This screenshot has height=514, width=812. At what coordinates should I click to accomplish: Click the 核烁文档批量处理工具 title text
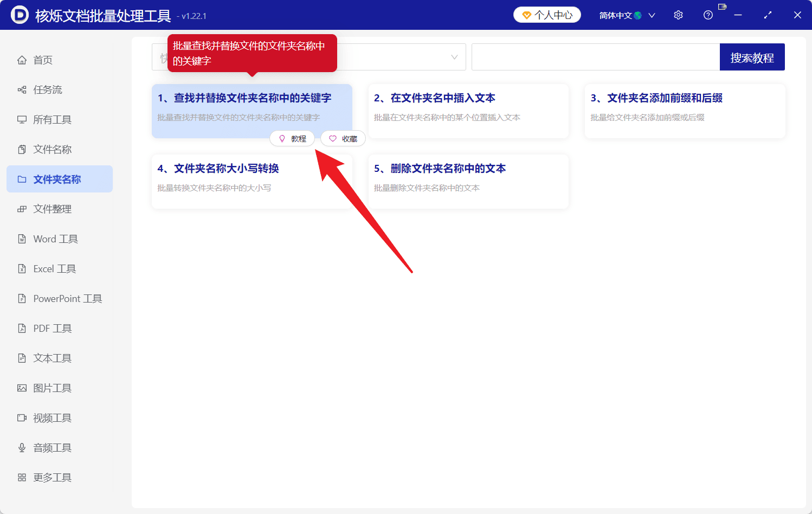coord(103,16)
